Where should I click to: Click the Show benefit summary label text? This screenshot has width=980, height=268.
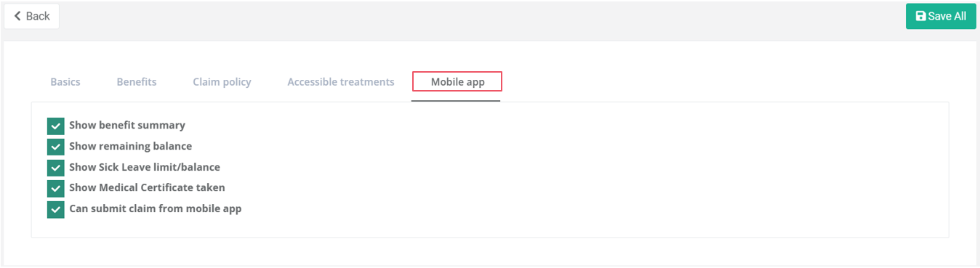point(127,125)
